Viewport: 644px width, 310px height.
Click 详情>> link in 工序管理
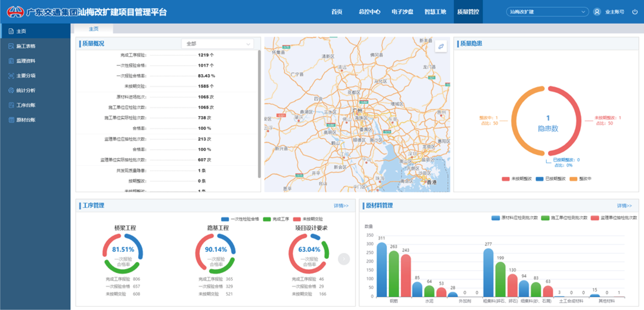pyautogui.click(x=341, y=205)
